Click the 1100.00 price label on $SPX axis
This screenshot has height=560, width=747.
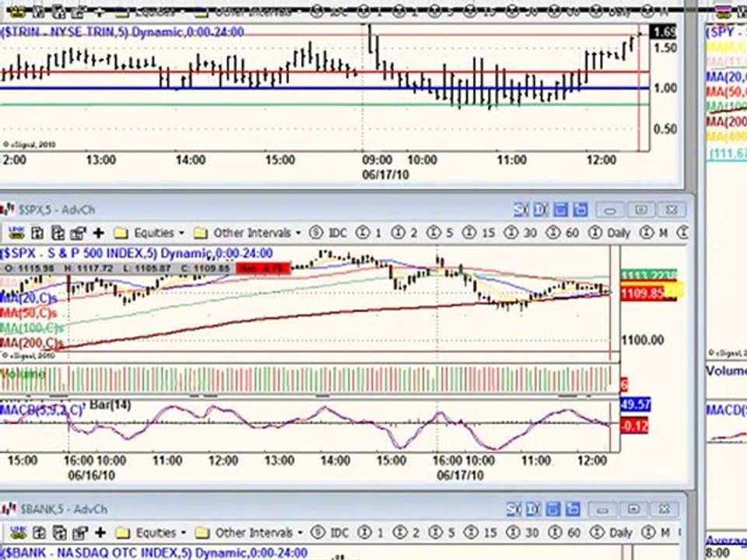coord(643,340)
